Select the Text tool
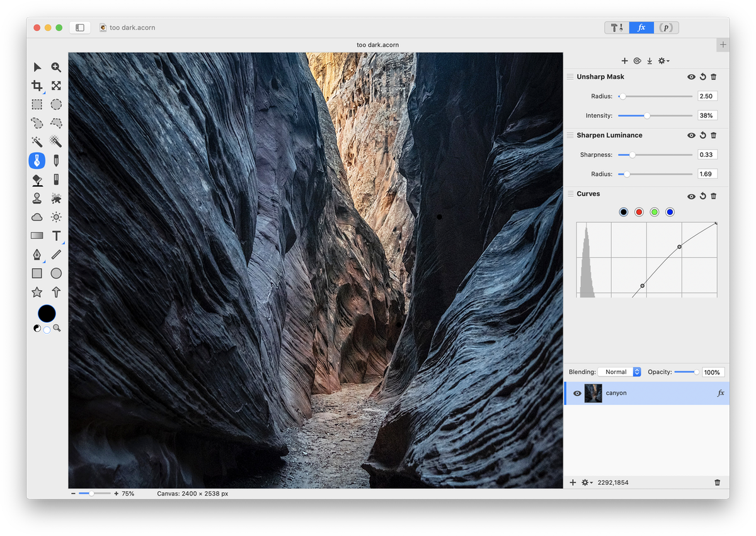Viewport: 756px width, 536px height. coord(56,236)
